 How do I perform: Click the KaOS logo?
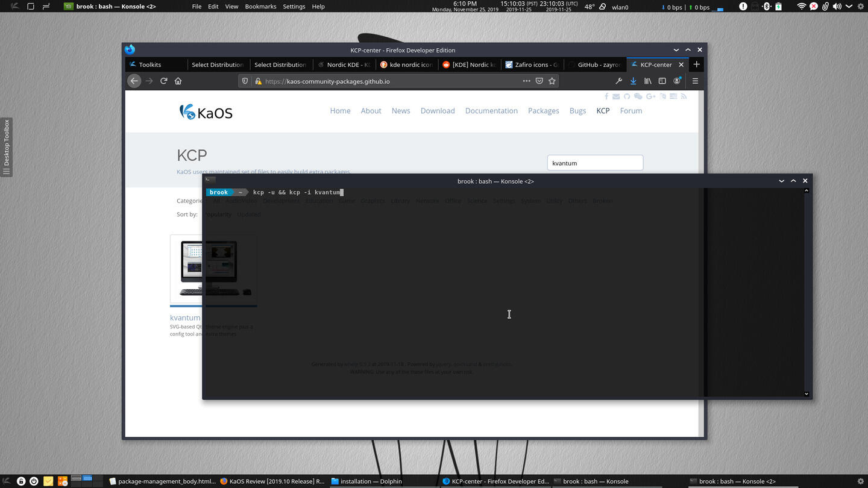[206, 112]
